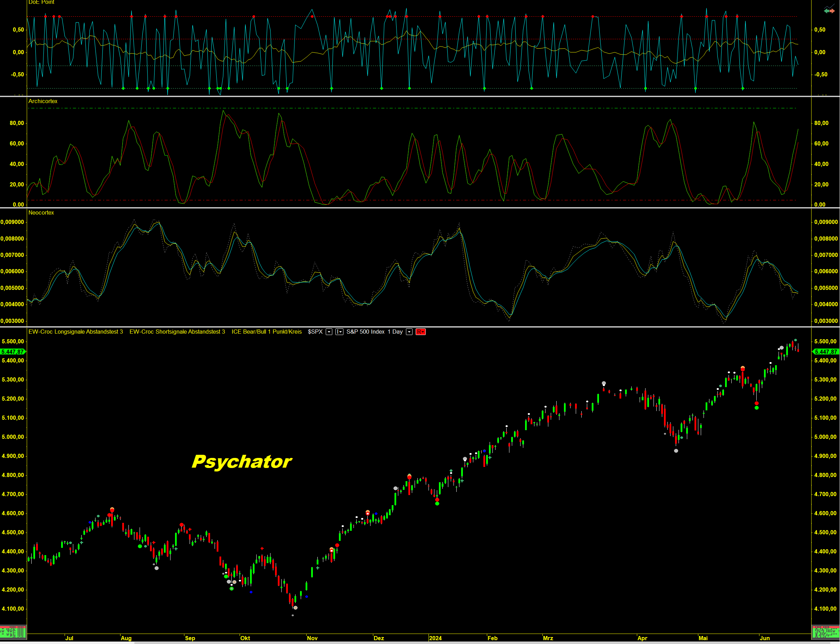Select the Neocortex panel title
This screenshot has width=840, height=644.
(41, 213)
